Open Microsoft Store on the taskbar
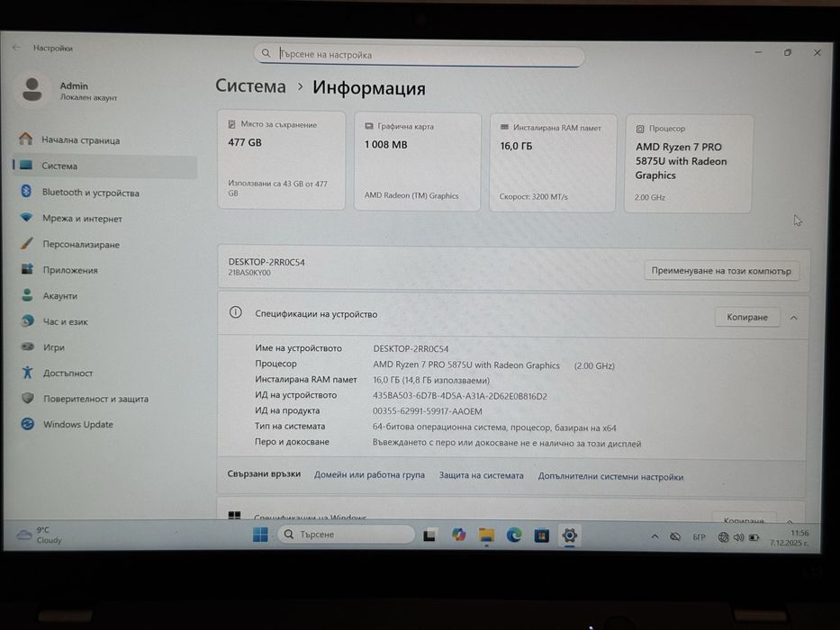 pos(542,535)
